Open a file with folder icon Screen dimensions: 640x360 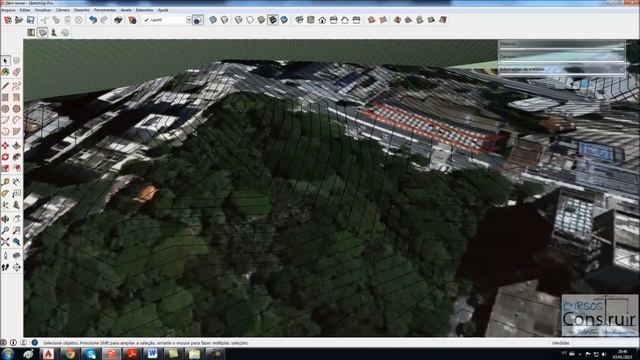point(19,20)
